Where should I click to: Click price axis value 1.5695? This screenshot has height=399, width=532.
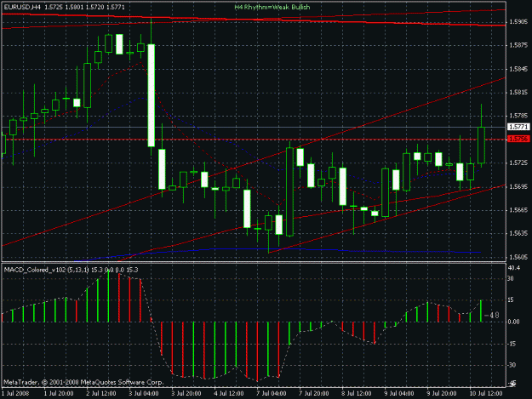click(518, 187)
